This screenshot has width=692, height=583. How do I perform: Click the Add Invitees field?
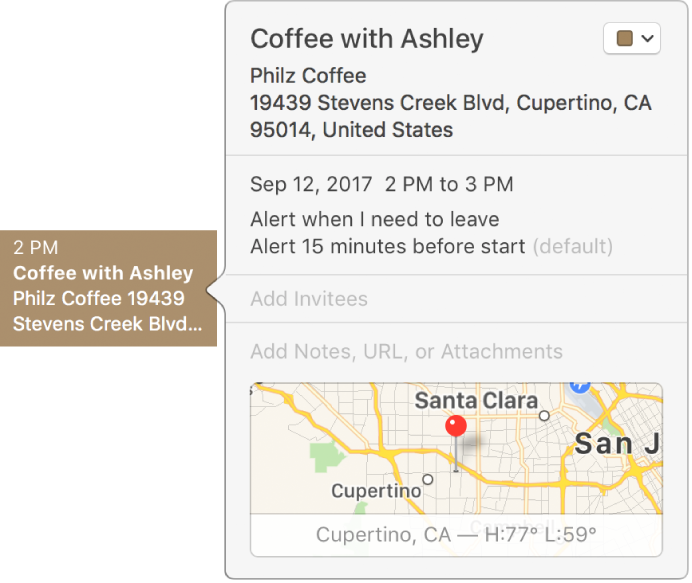point(309,299)
